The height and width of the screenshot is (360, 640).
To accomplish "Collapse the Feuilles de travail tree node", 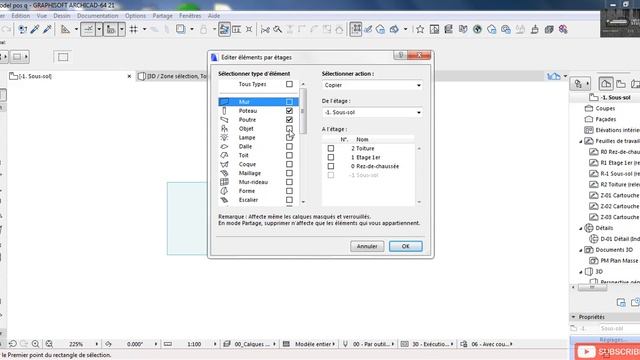I will click(x=580, y=141).
